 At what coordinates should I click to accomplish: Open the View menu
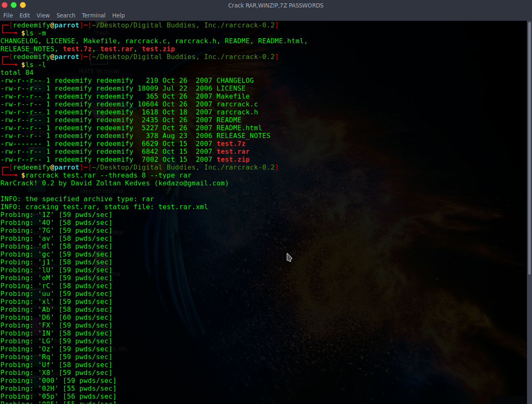(43, 15)
